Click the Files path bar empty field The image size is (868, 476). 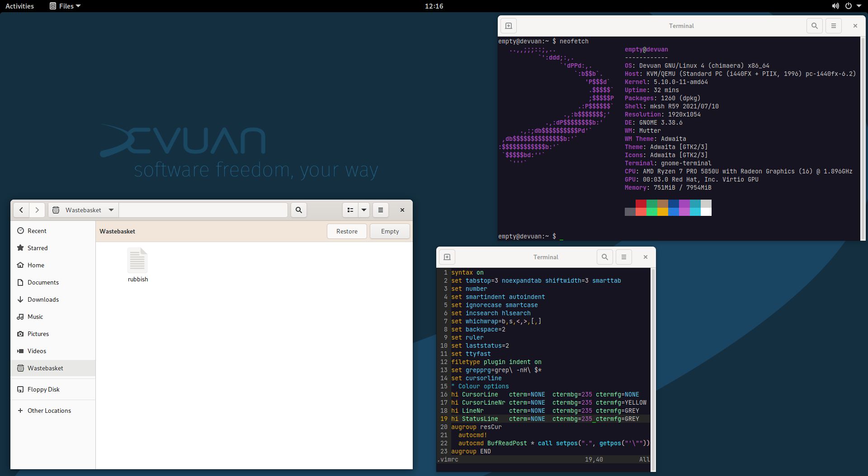tap(203, 210)
